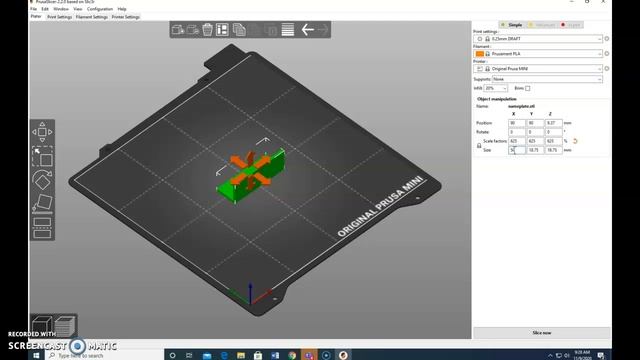
Task: Open the variable layer height tool
Action: pyautogui.click(x=288, y=30)
